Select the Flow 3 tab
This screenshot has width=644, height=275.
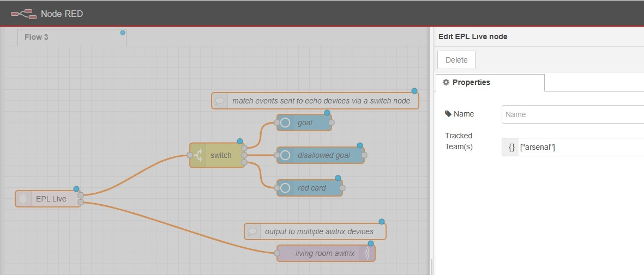click(72, 38)
